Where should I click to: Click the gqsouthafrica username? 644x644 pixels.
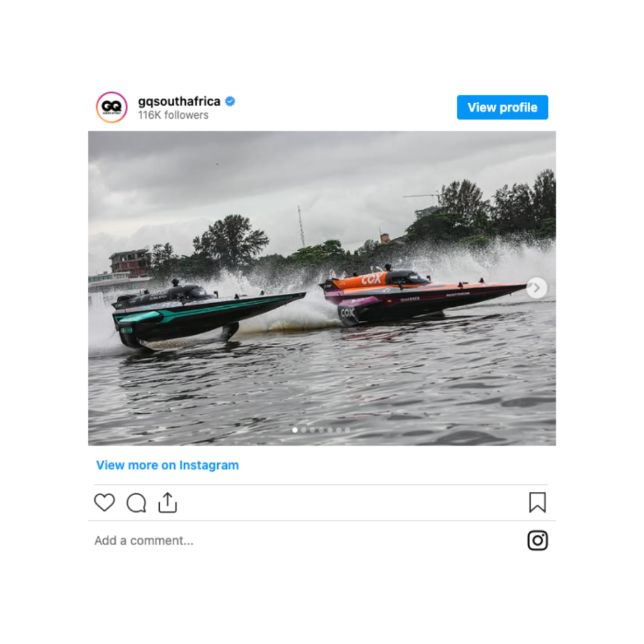tap(179, 101)
